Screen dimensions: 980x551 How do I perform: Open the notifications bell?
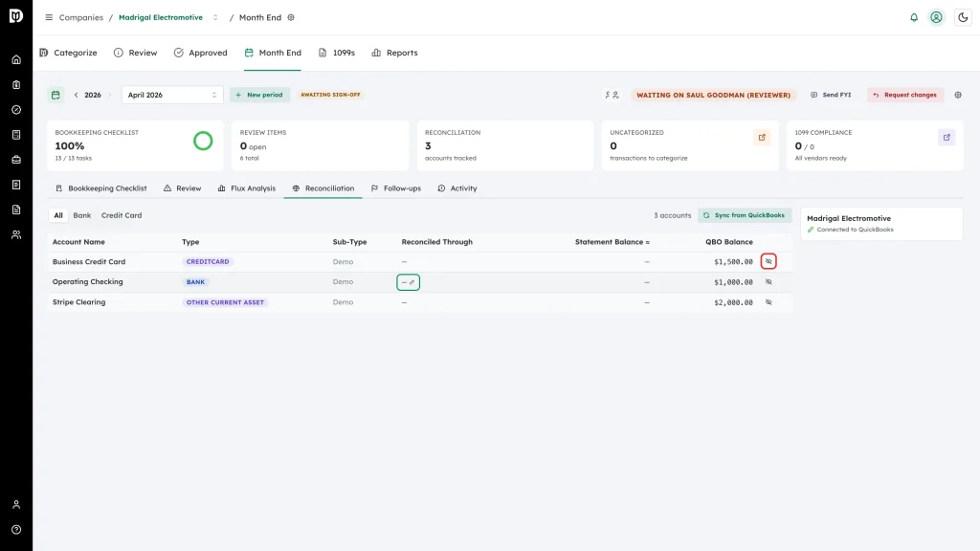point(914,17)
